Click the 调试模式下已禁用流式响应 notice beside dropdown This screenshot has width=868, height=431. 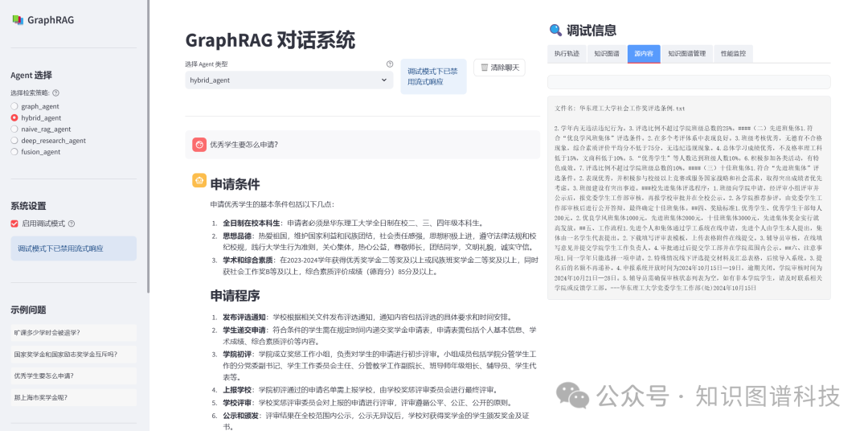[433, 76]
